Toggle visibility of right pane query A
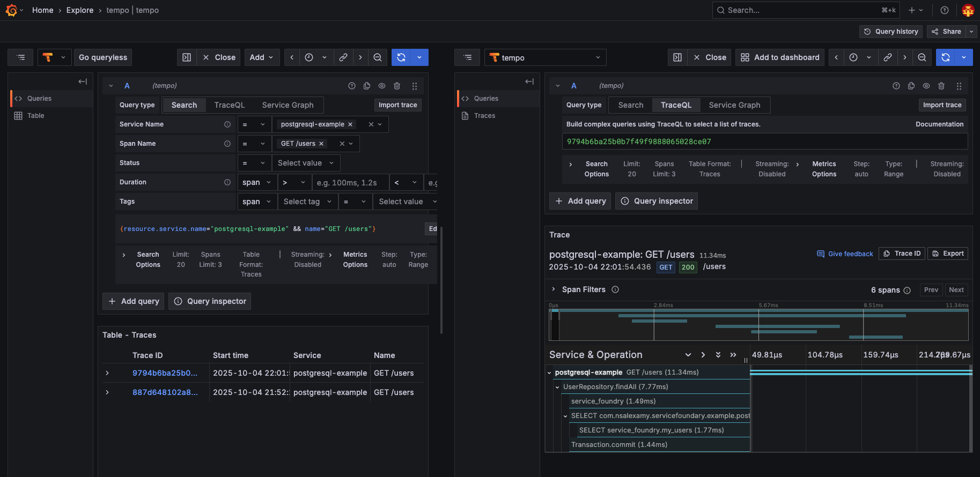This screenshot has width=980, height=477. click(x=926, y=86)
